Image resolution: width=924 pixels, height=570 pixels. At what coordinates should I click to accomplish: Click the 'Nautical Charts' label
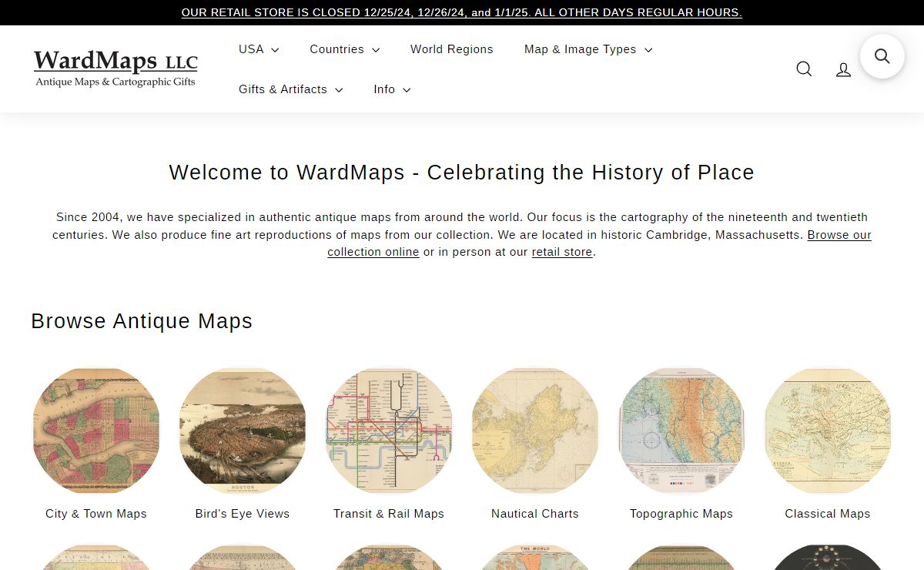coord(535,514)
